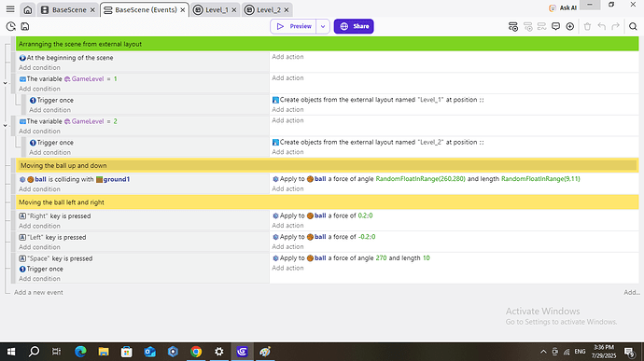Open the add other event plus icon
The height and width of the screenshot is (361, 644).
point(569,27)
